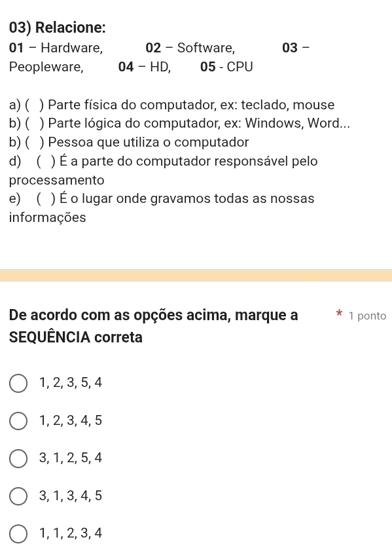The width and height of the screenshot is (392, 548).
Task: Click the beige section divider bar
Action: pos(196,275)
